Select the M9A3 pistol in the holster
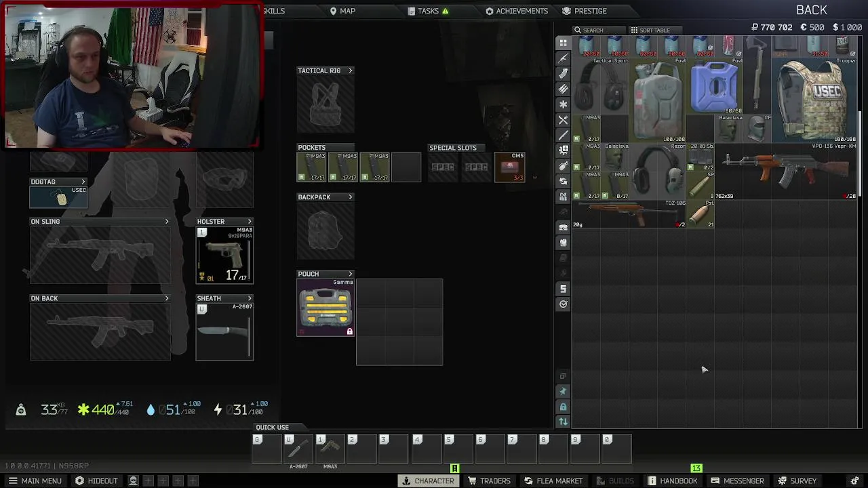The height and width of the screenshot is (488, 868). click(224, 255)
